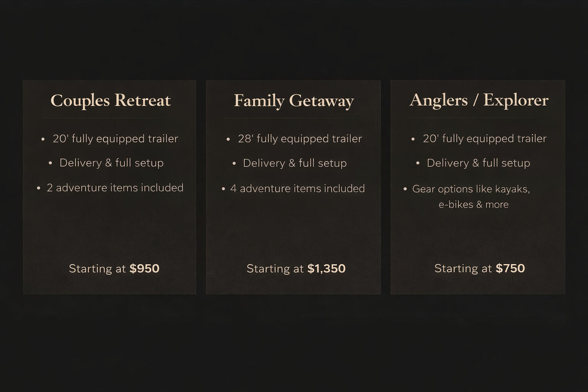The width and height of the screenshot is (588, 392).
Task: Click the $950 price amount
Action: [144, 268]
